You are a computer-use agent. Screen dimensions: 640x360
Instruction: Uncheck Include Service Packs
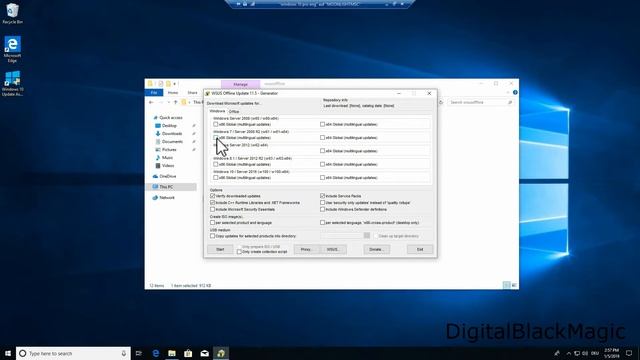(322, 196)
